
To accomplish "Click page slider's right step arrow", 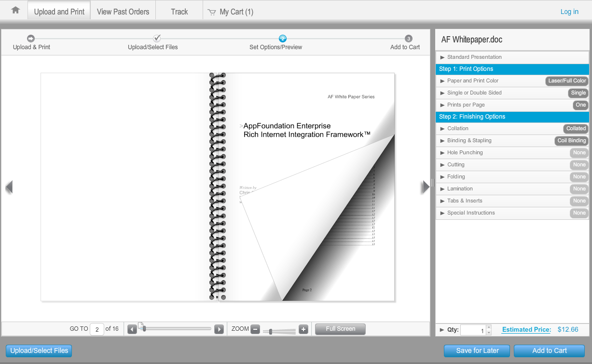I will click(x=219, y=330).
